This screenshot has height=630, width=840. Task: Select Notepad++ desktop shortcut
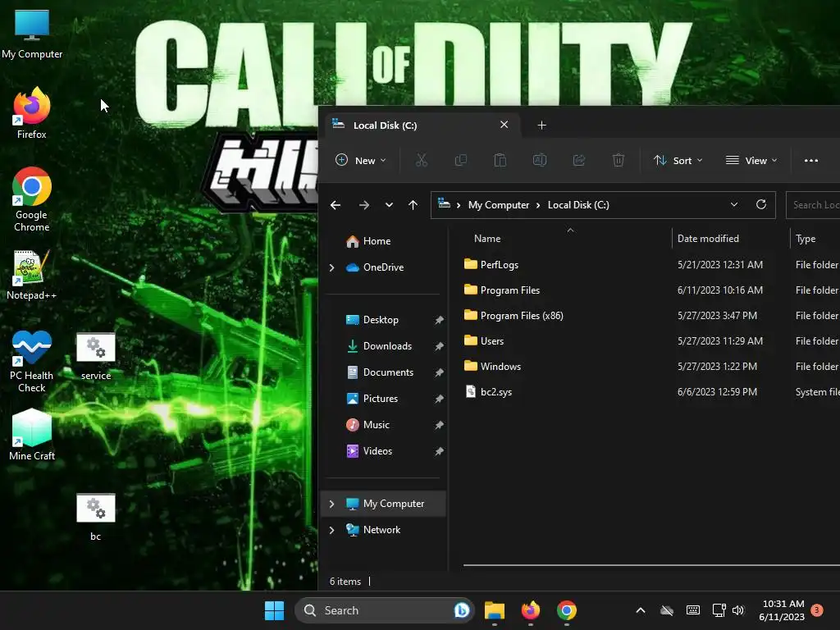click(32, 276)
